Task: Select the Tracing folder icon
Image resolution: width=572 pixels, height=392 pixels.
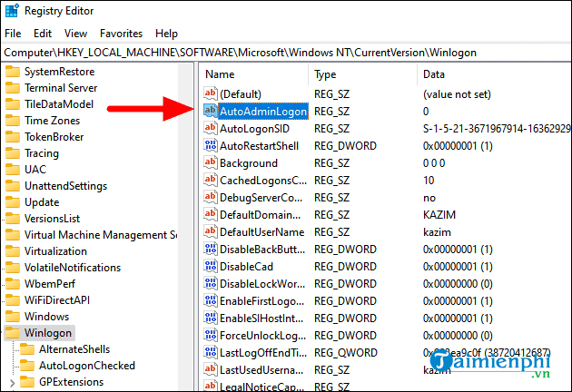Action: (13, 153)
